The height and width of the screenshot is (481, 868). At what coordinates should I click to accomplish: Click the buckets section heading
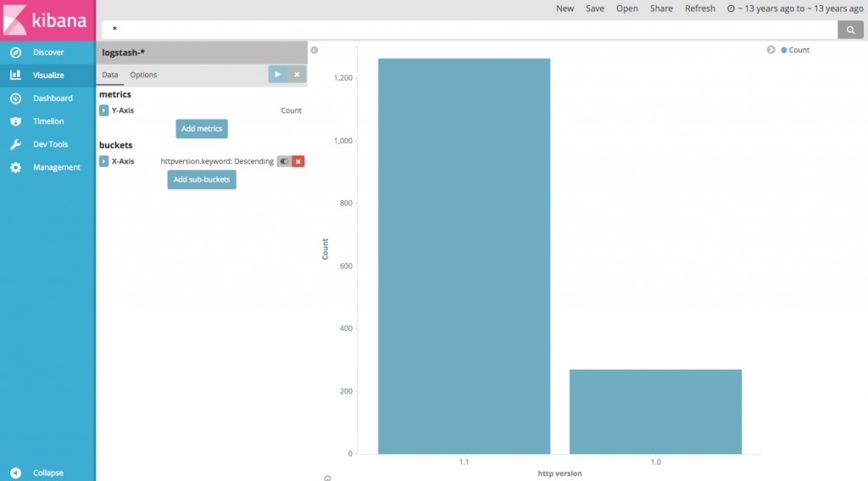(115, 145)
